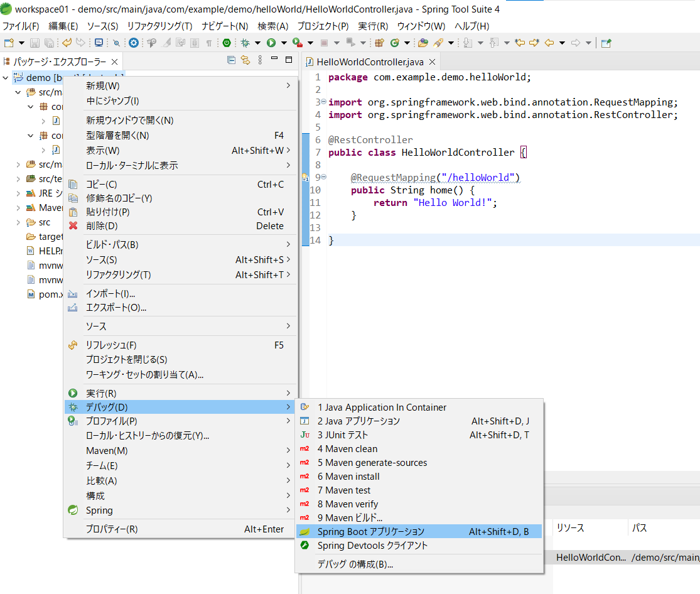The width and height of the screenshot is (700, 594).
Task: Start debugging with the bug toolbar icon
Action: tap(244, 43)
